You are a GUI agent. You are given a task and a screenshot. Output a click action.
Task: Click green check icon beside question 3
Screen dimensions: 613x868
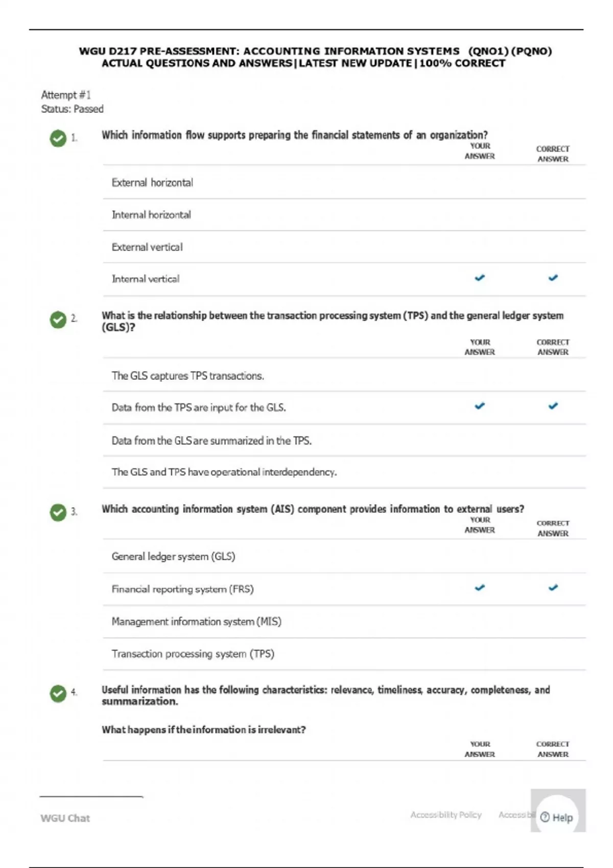click(58, 512)
